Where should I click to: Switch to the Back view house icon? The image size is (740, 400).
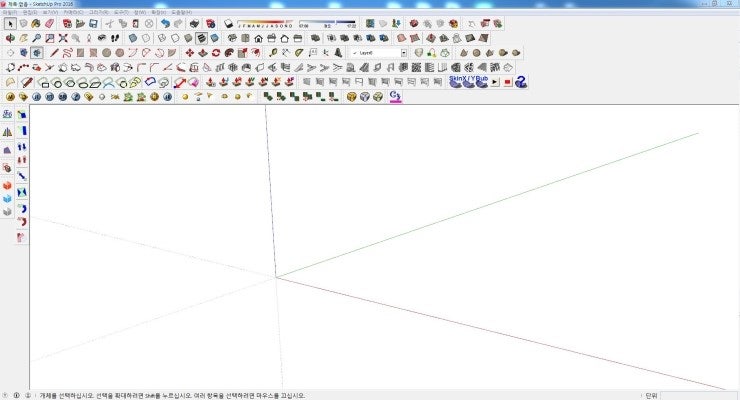point(285,38)
